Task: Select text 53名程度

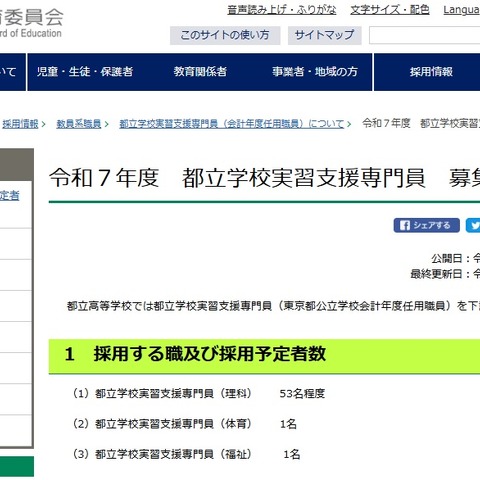Action: click(x=302, y=394)
